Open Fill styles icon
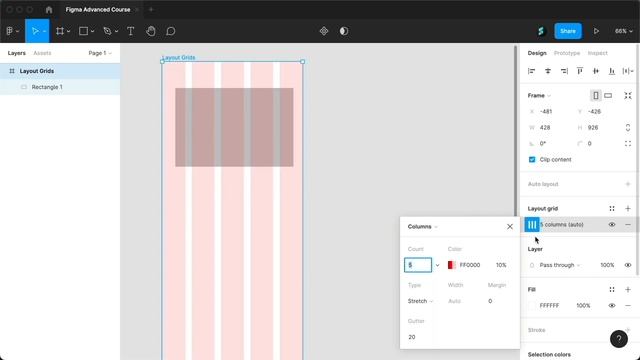The image size is (640, 360). 612,289
